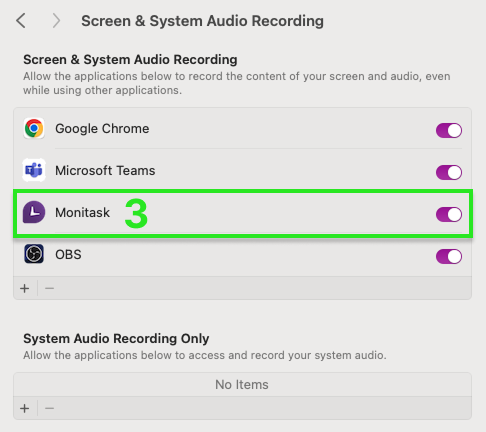The width and height of the screenshot is (486, 432).
Task: Disable screen recording for Google Chrome
Action: (449, 130)
